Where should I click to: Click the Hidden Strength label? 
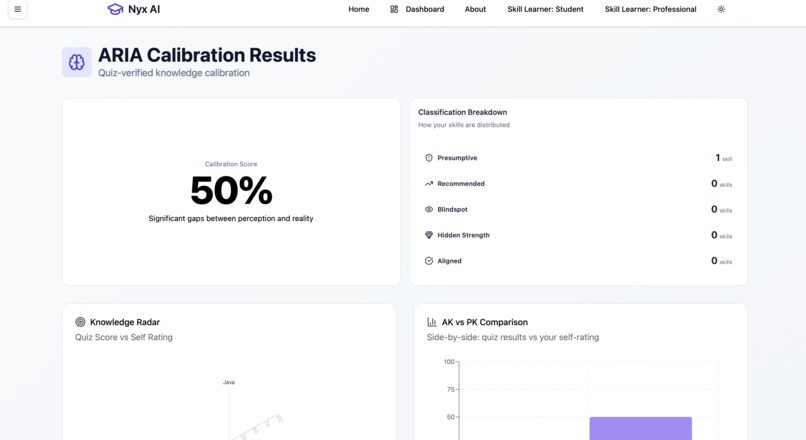point(463,235)
